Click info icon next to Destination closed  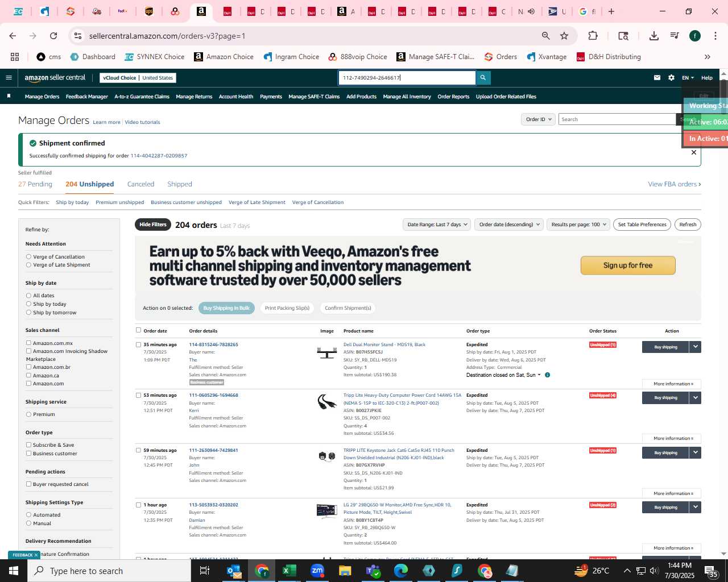coord(547,375)
